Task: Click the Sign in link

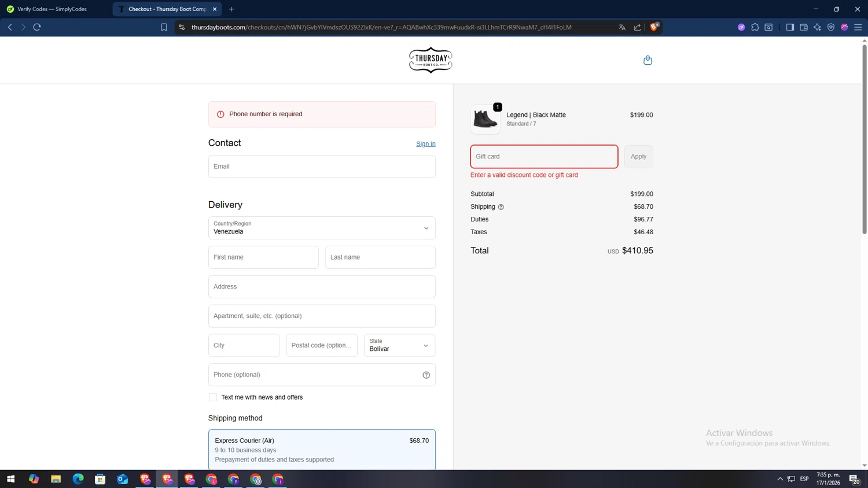Action: 426,144
